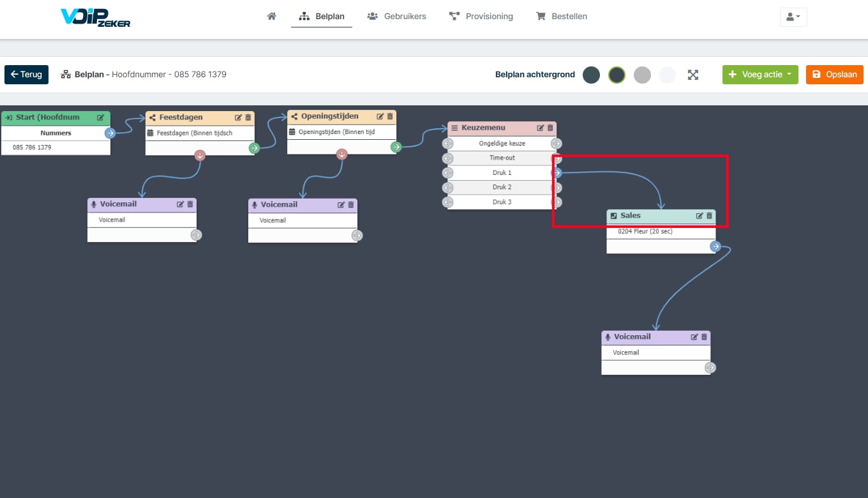This screenshot has height=498, width=868.
Task: Click the red Feestdagen fail connector
Action: [200, 155]
